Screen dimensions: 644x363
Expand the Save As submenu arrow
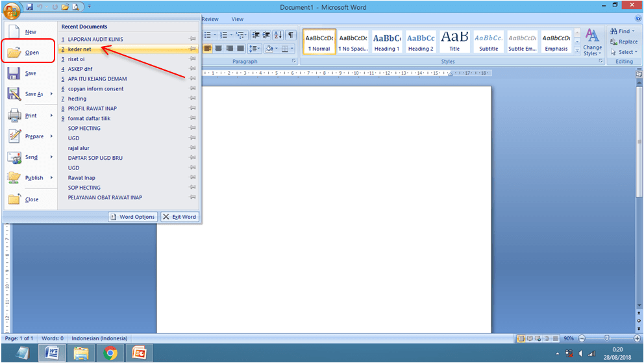[51, 94]
